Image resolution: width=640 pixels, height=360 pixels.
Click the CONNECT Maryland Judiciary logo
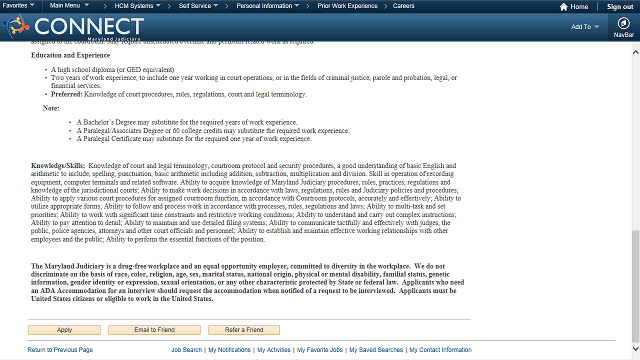(73, 27)
